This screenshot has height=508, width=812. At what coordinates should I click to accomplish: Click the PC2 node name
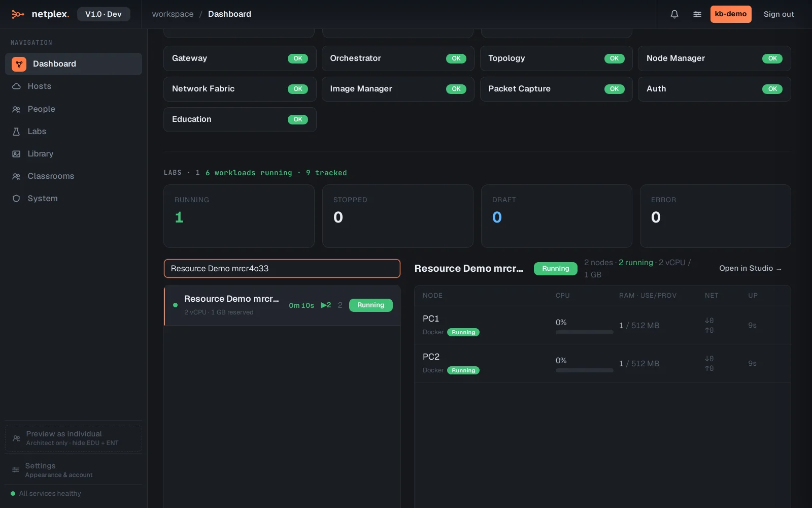pos(431,357)
